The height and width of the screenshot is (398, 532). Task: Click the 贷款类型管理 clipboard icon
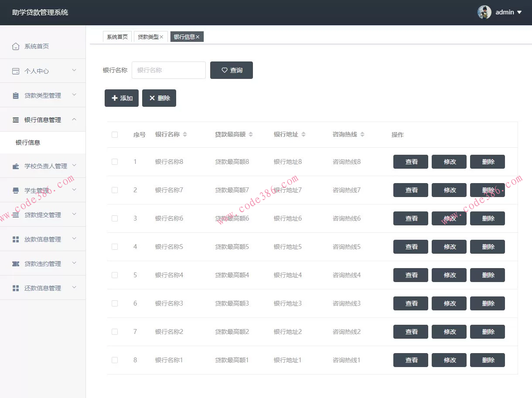pyautogui.click(x=16, y=95)
